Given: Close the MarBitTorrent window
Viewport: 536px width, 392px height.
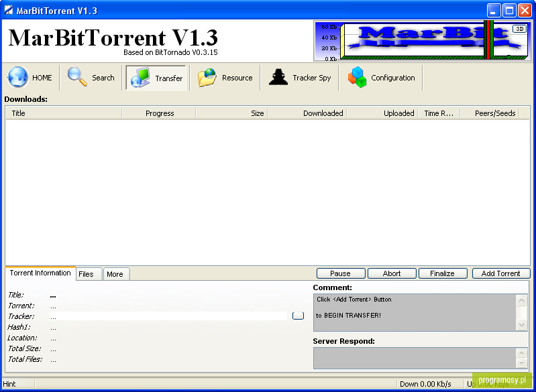Looking at the screenshot, I should tap(525, 11).
